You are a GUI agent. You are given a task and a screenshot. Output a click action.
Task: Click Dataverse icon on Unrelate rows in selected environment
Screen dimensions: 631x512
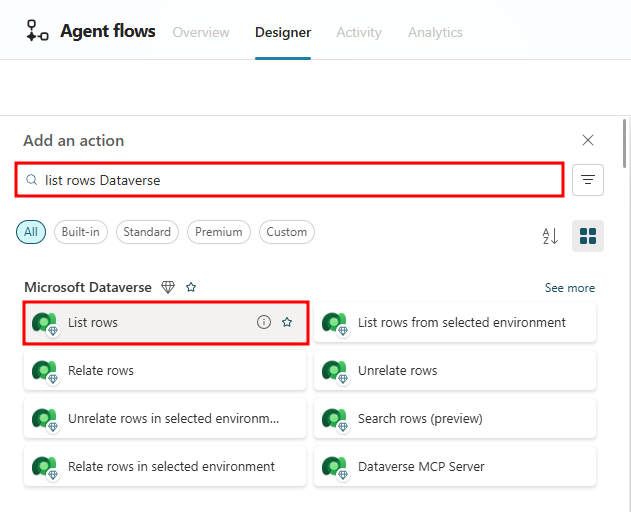coord(45,419)
